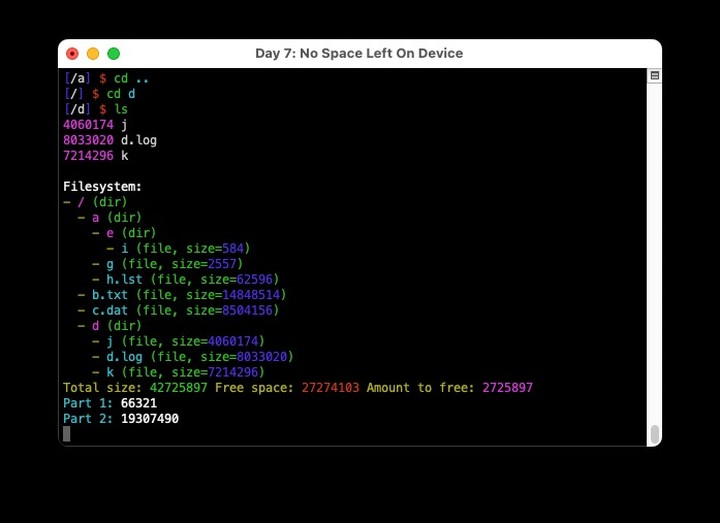
Task: Click the split pane icon above the scrollbar
Action: (x=654, y=75)
